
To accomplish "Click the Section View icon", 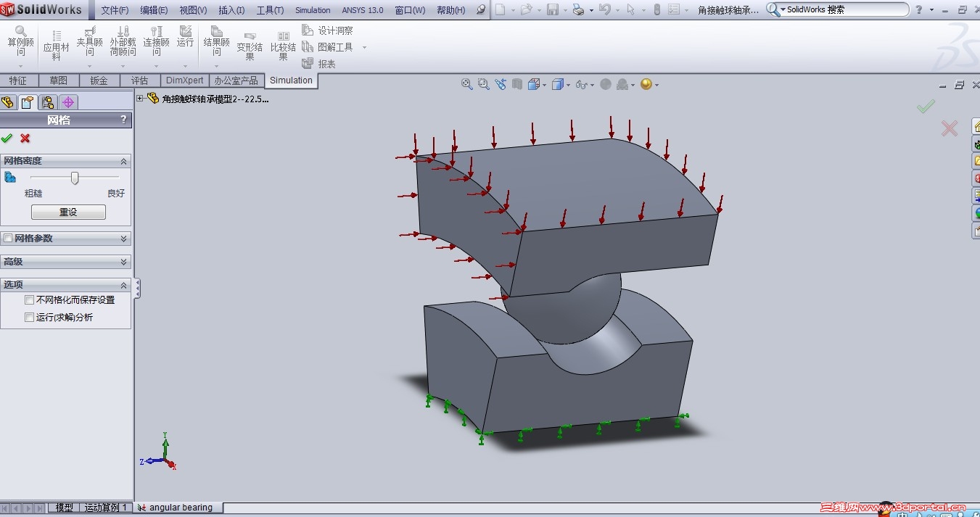I will point(517,84).
